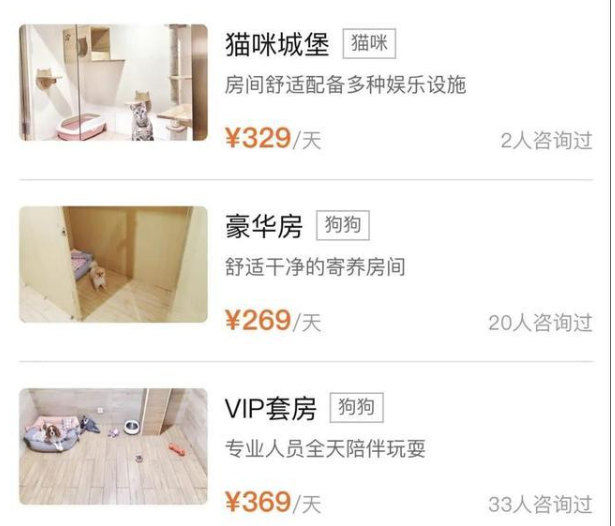Click description 舒适干净的寄养房间
This screenshot has width=615, height=526.
click(x=315, y=267)
